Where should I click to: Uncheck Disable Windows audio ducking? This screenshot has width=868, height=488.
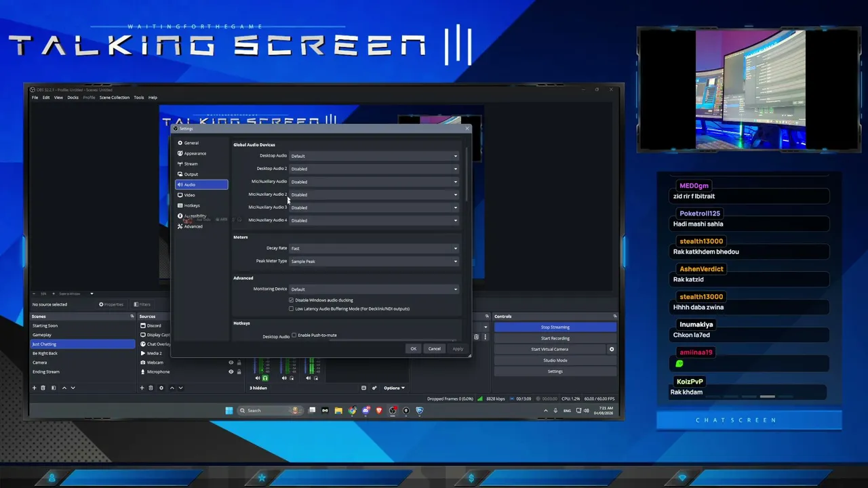click(x=292, y=300)
